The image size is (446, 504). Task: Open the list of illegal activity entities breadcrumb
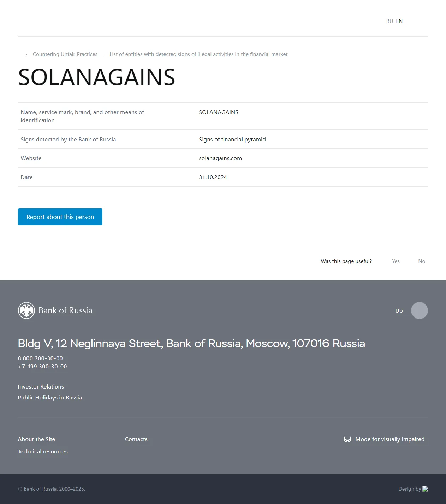coord(198,54)
